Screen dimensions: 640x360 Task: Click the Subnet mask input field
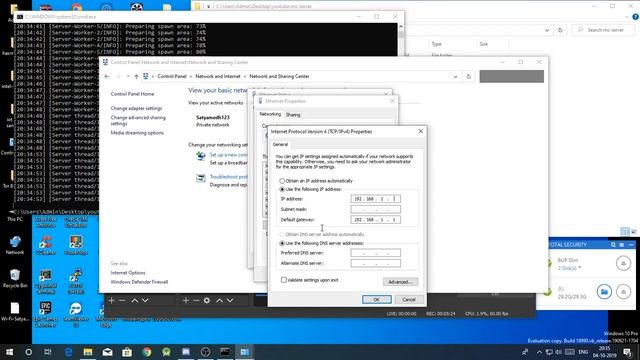[376, 209]
